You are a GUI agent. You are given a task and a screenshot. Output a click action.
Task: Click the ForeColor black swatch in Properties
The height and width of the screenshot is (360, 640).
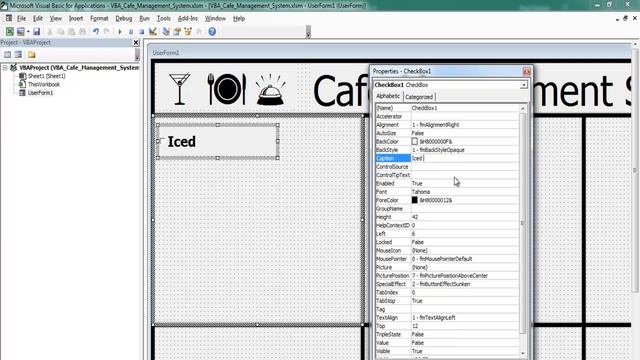pos(415,200)
